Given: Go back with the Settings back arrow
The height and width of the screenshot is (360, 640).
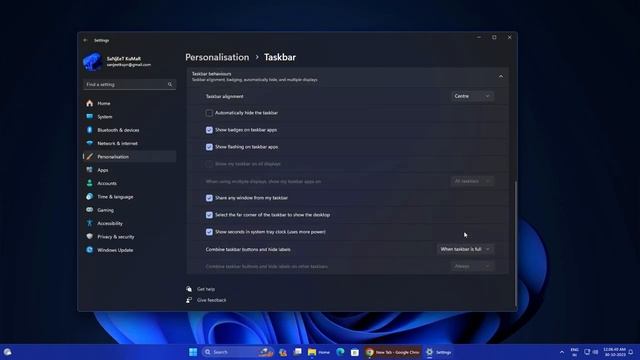Looking at the screenshot, I should [85, 40].
